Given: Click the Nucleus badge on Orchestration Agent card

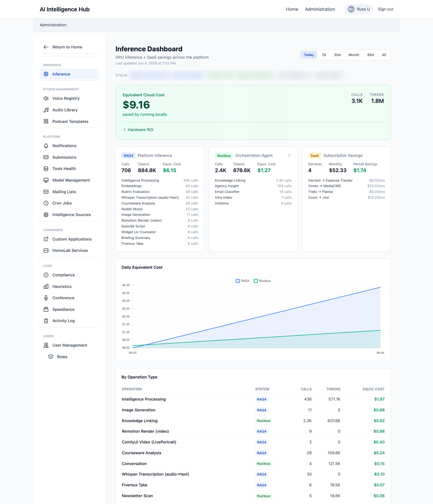Looking at the screenshot, I should pyautogui.click(x=224, y=156).
